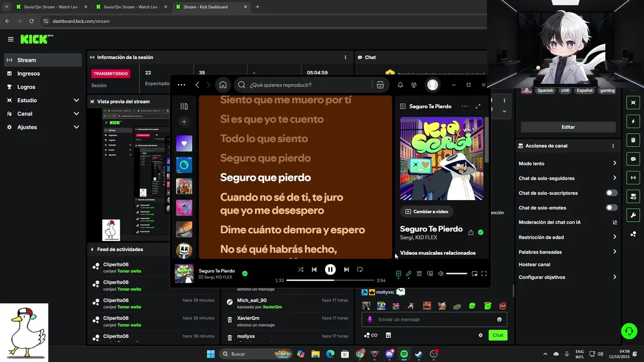Reload the Kick dashboard page
This screenshot has height=362, width=644.
(x=31, y=21)
